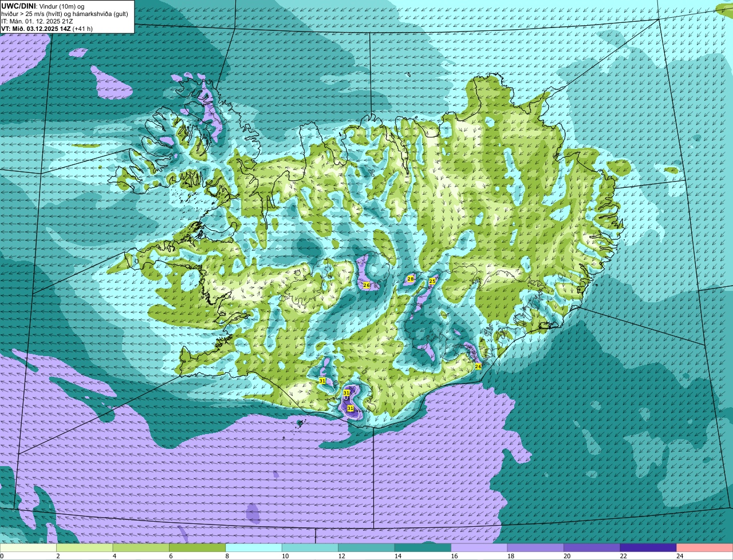Select the dark teal 14–16 m/s legend swatch
This screenshot has width=733, height=560.
click(x=423, y=547)
